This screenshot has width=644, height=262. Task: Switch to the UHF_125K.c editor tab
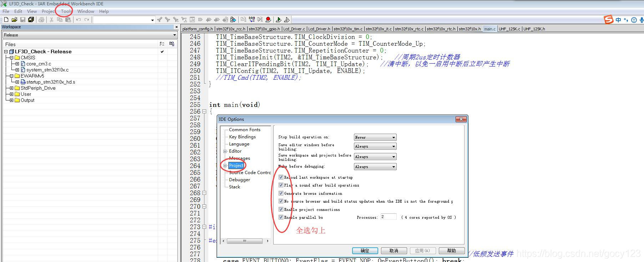click(509, 29)
